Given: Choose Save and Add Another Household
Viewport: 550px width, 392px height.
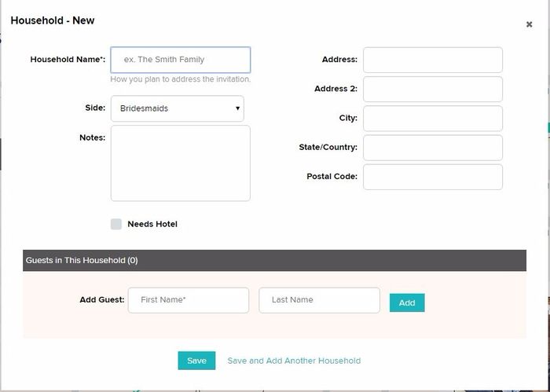Looking at the screenshot, I should [x=294, y=361].
